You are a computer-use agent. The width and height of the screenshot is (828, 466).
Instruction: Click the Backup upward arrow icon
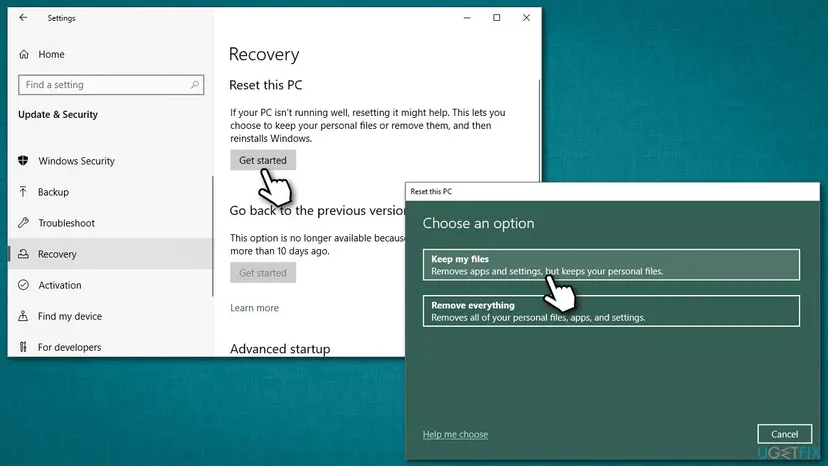point(23,191)
